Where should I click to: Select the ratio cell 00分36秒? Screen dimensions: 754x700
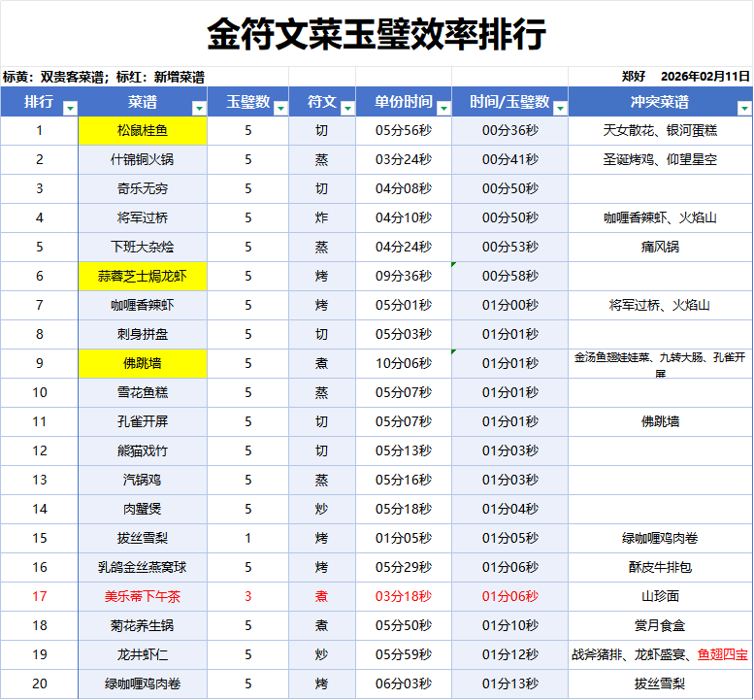pos(510,131)
